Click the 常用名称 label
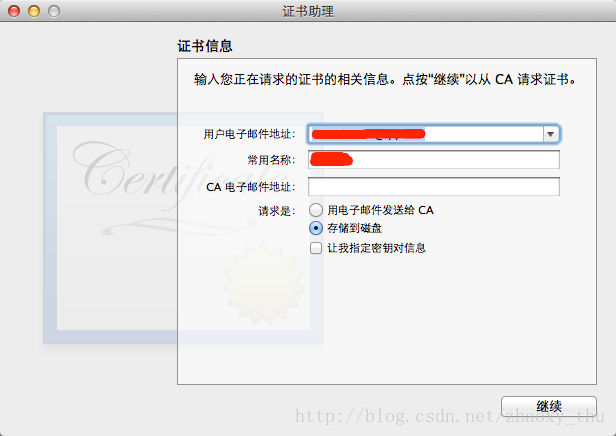The image size is (616, 436). [x=271, y=160]
